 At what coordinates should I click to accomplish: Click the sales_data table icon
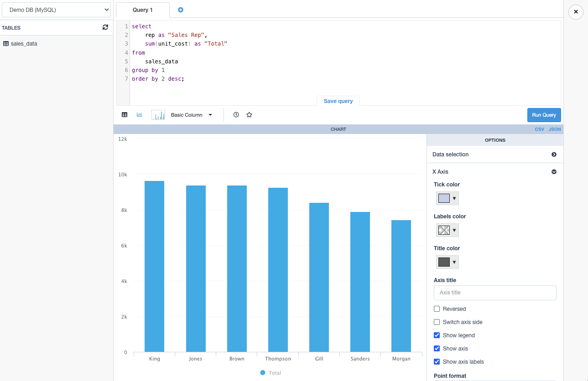[6, 44]
